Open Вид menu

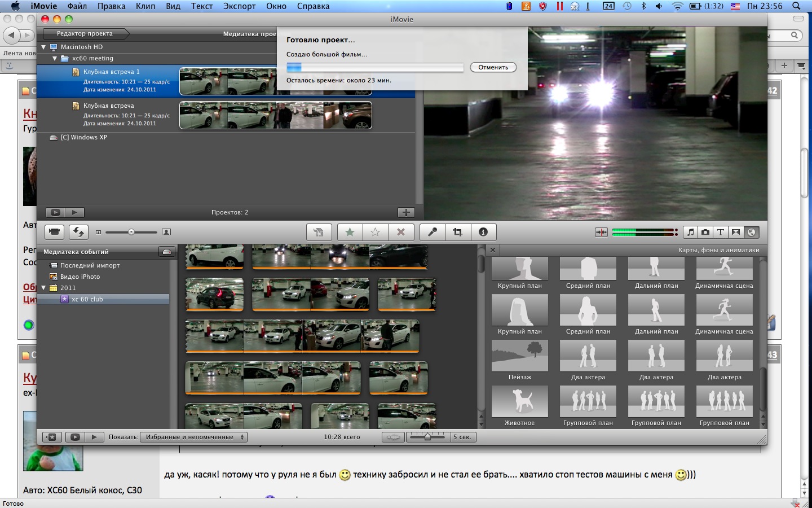pos(173,6)
